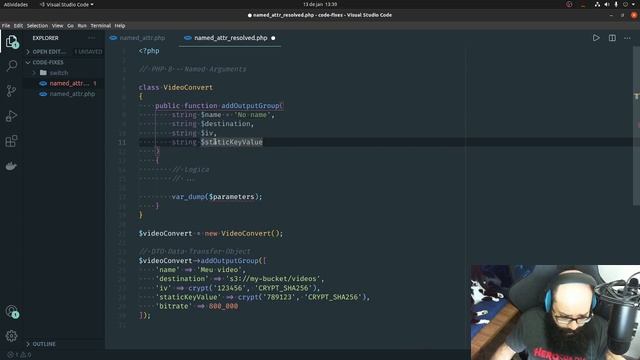Open Explorer views ellipsis menu
The height and width of the screenshot is (360, 640).
coord(92,38)
